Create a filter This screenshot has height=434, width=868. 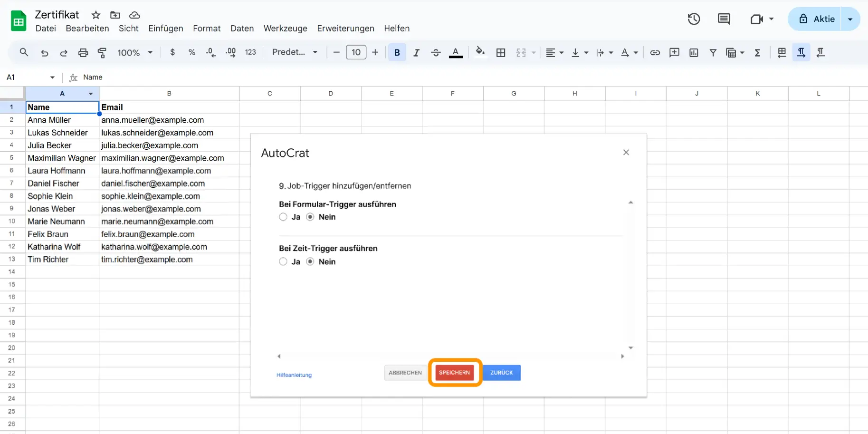coord(713,53)
